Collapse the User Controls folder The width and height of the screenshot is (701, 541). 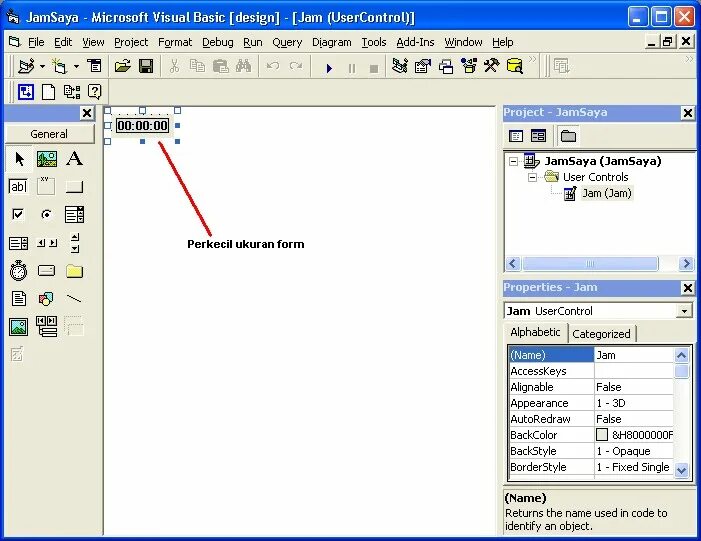(x=532, y=178)
